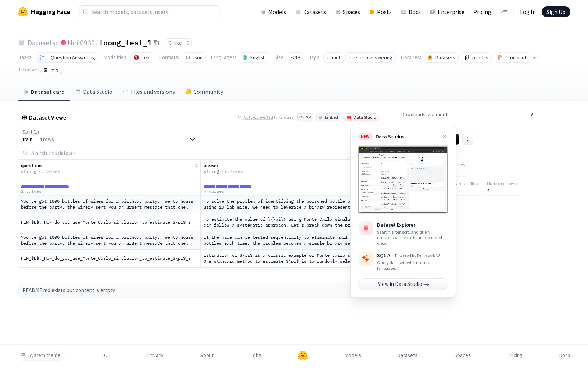This screenshot has height=368, width=588.
Task: Open the Datasets library tag
Action: pyautogui.click(x=441, y=57)
